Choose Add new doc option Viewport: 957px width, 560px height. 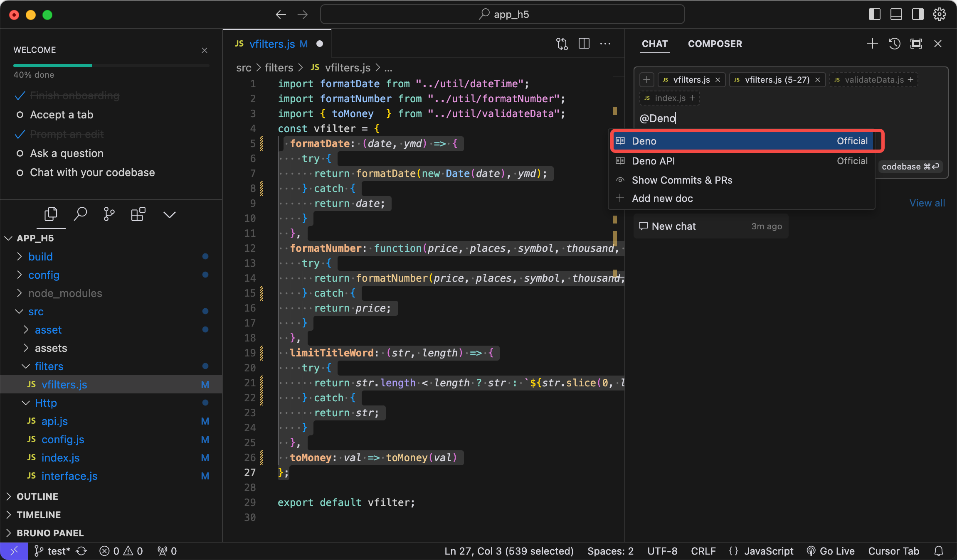click(x=742, y=198)
